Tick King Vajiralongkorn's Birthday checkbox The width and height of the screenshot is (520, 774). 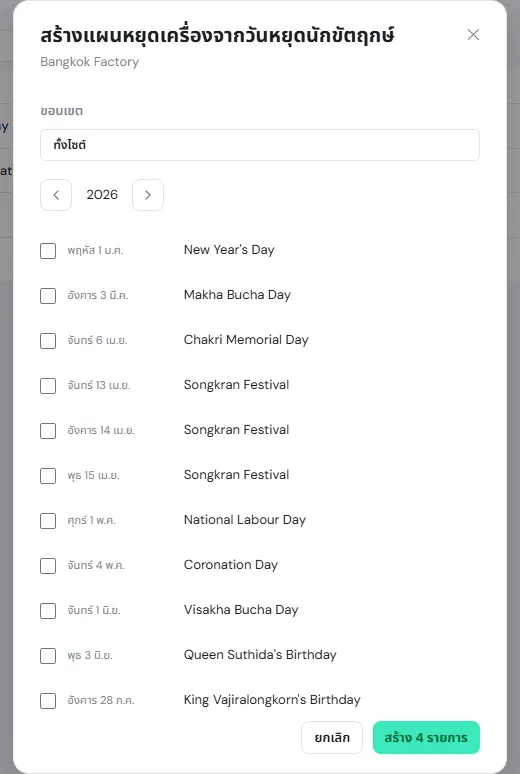click(48, 700)
